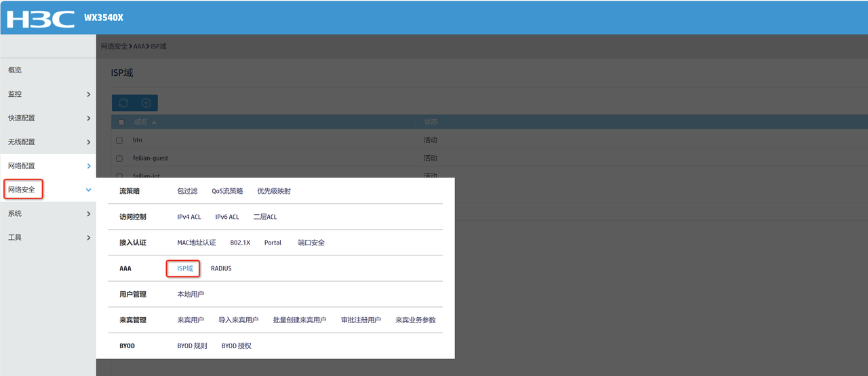Expand the 网络配置 sidebar chevron
Viewport: 868px width, 376px height.
pyautogui.click(x=88, y=166)
